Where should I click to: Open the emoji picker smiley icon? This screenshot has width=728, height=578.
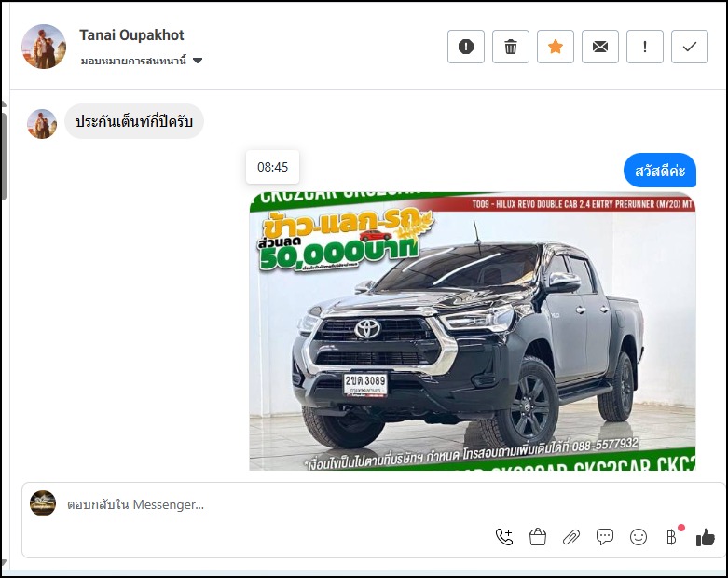(x=639, y=537)
